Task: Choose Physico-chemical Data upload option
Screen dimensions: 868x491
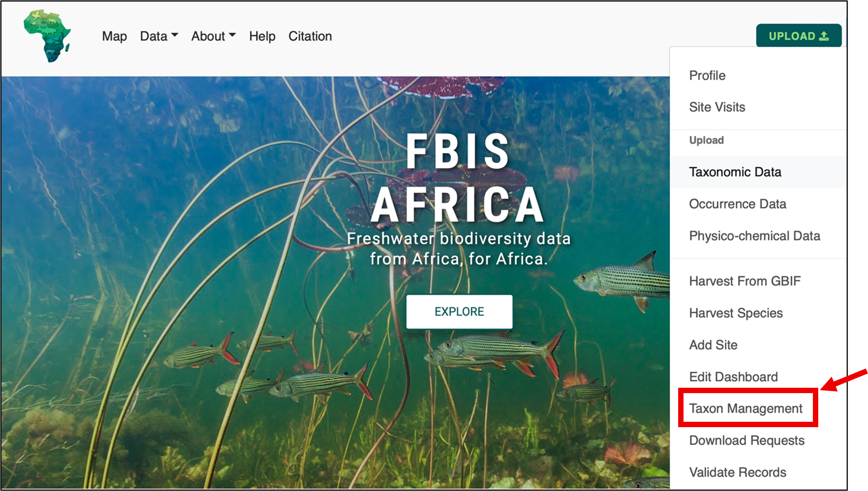Action: [x=754, y=236]
